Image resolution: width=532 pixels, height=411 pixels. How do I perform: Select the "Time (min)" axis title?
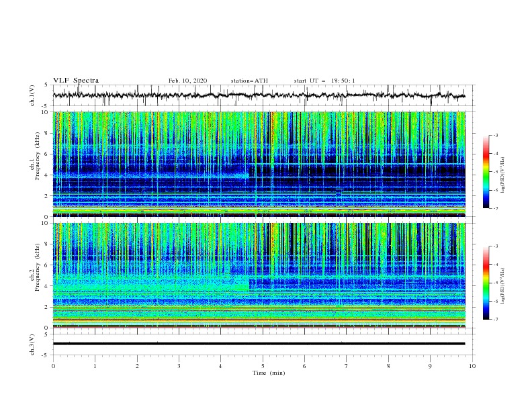pos(269,373)
